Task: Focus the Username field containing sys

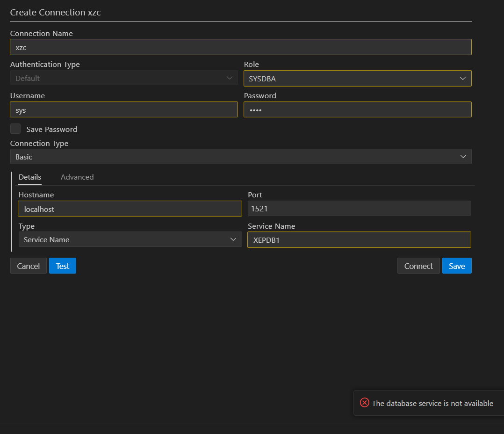Action: tap(123, 109)
